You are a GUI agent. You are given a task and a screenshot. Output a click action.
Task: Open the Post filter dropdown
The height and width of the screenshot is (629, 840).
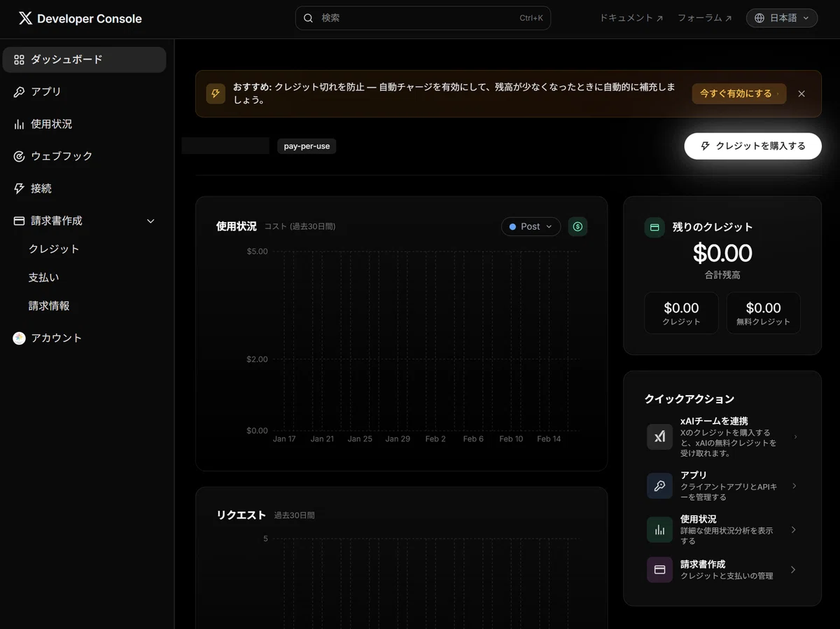(531, 226)
